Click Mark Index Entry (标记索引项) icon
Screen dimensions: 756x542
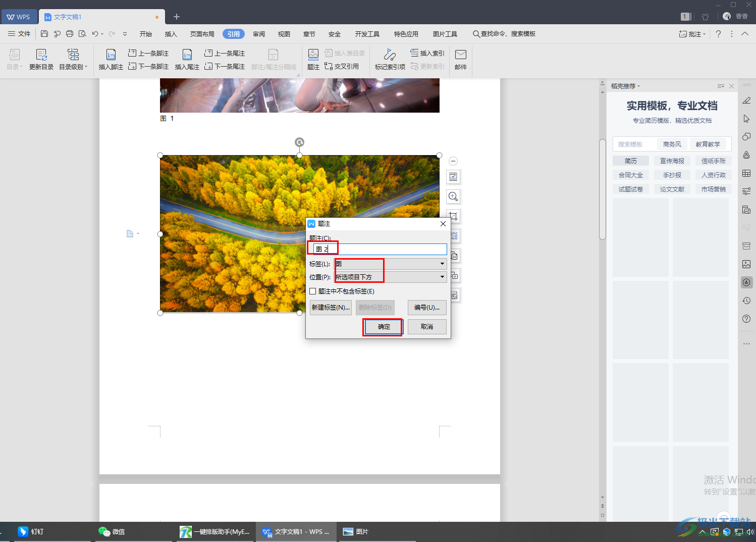[390, 60]
